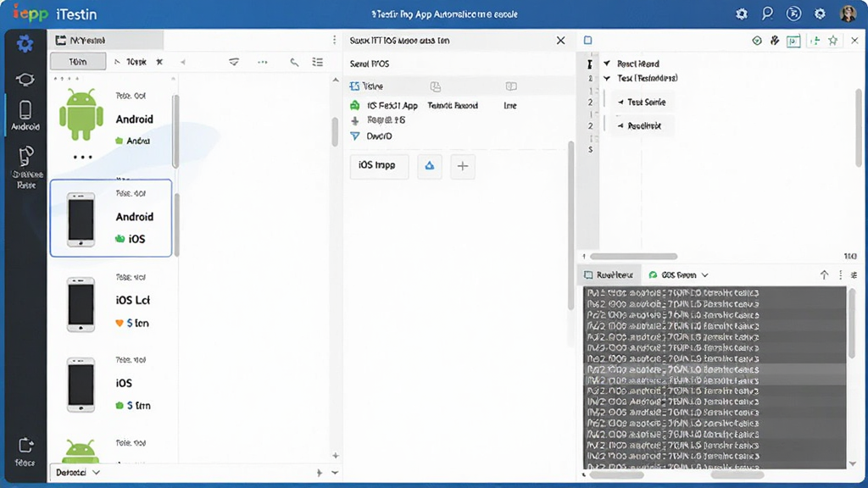Click the blue triangle button beside iOS Irspp
This screenshot has width=868, height=488.
pos(430,166)
